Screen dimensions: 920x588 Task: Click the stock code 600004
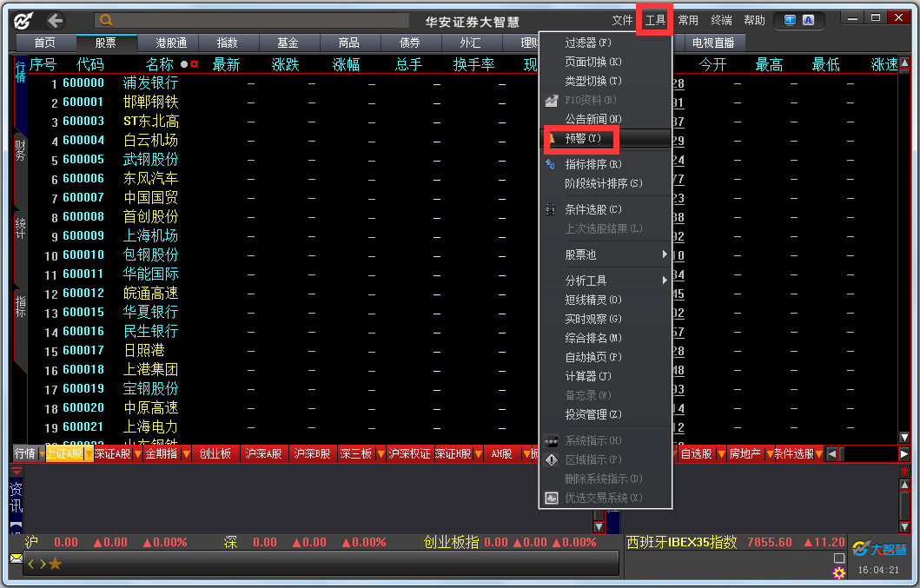click(83, 140)
